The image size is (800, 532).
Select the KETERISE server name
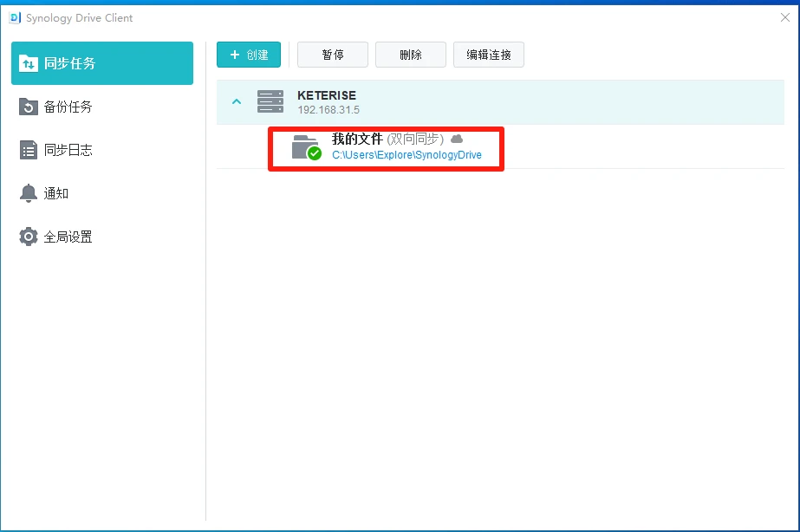tap(327, 95)
